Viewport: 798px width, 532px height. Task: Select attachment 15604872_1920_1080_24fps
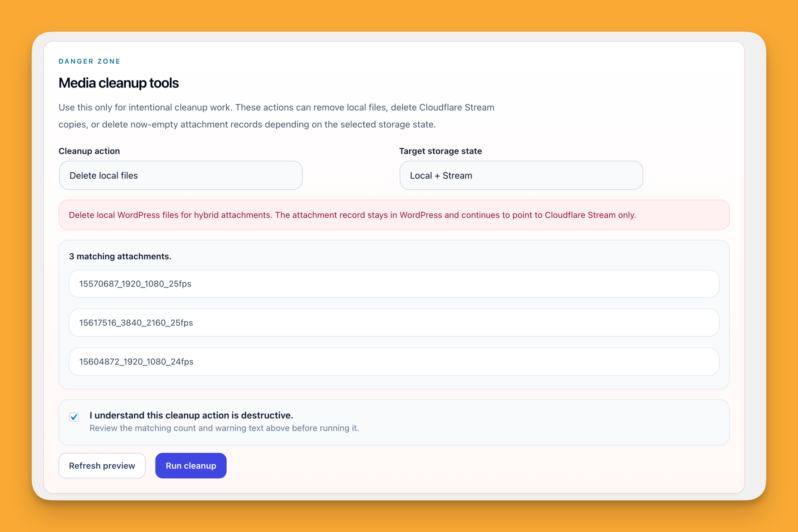pyautogui.click(x=394, y=361)
